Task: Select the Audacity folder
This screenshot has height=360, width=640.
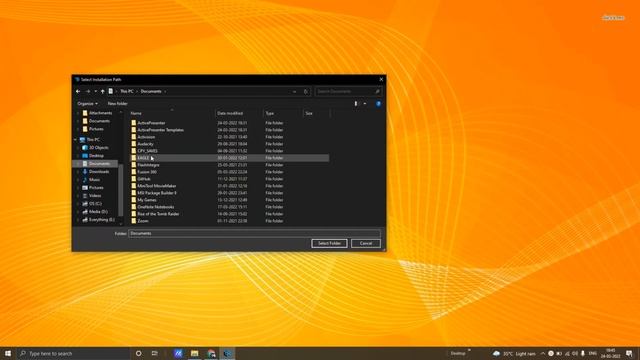Action: point(145,144)
